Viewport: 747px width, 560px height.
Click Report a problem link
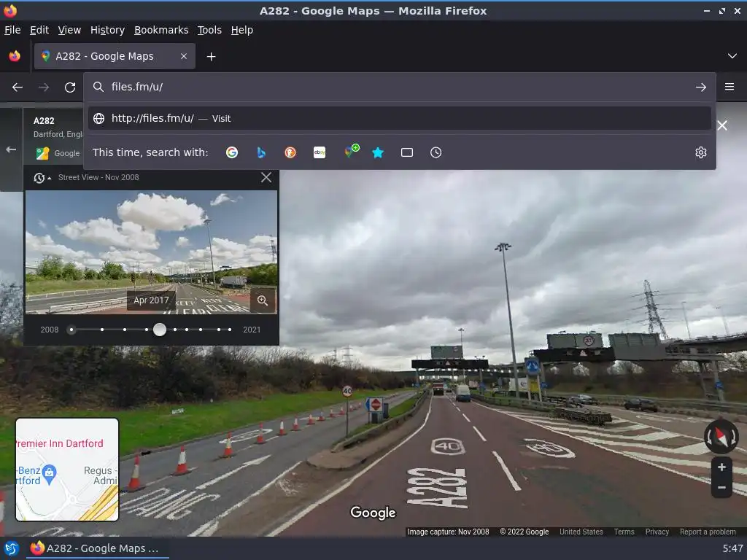pyautogui.click(x=708, y=532)
